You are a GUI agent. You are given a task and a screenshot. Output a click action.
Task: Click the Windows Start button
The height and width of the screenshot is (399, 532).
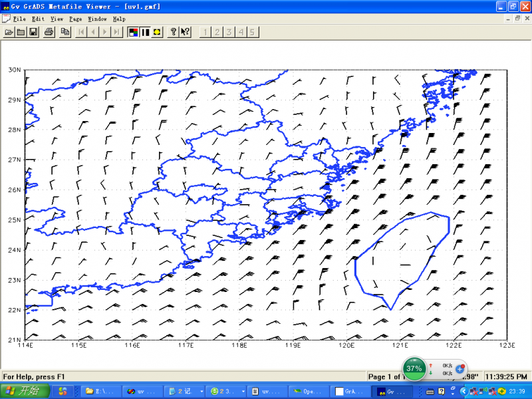(x=25, y=391)
